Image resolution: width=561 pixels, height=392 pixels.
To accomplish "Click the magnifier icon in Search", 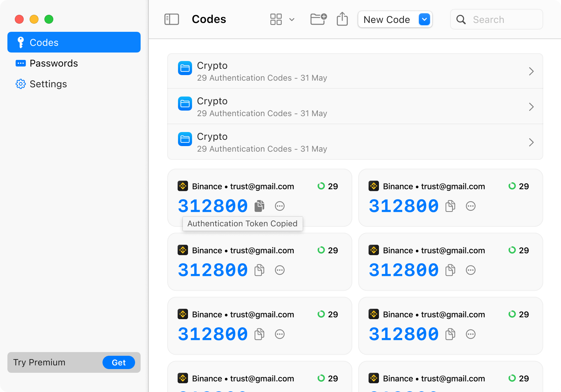I will pyautogui.click(x=461, y=20).
